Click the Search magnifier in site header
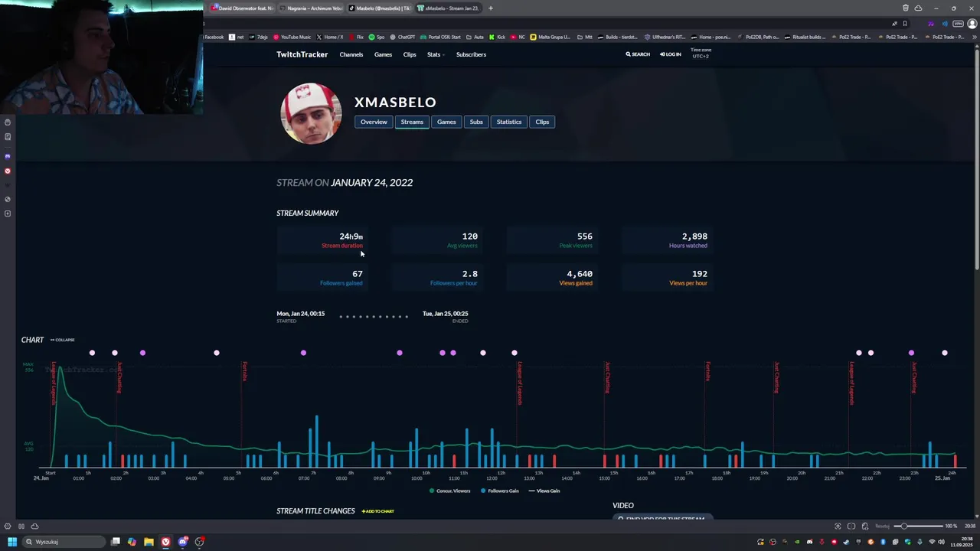The width and height of the screenshot is (980, 551). 637,54
